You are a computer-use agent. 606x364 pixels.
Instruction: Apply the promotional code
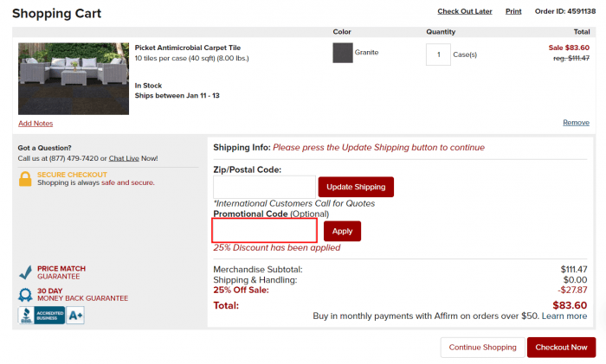tap(343, 231)
